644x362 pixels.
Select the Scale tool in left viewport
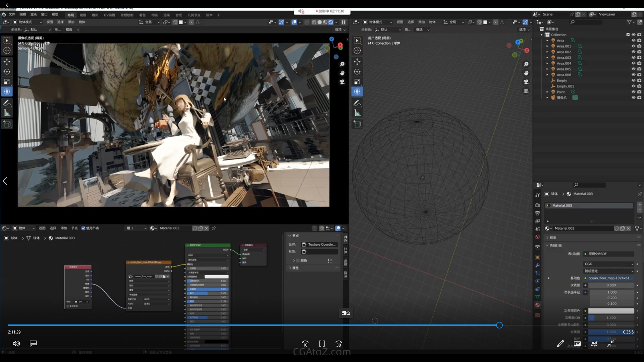7,82
